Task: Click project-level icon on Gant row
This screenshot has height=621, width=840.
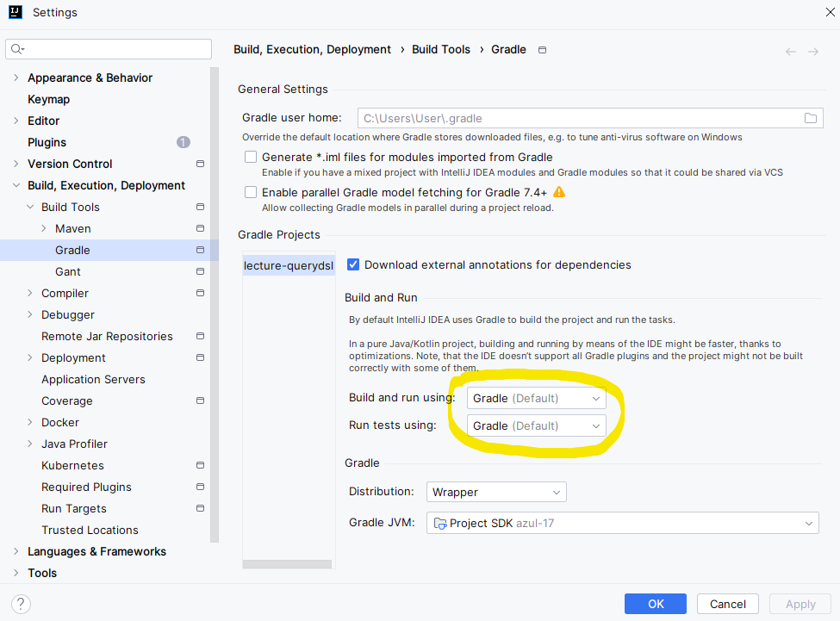Action: coord(201,271)
